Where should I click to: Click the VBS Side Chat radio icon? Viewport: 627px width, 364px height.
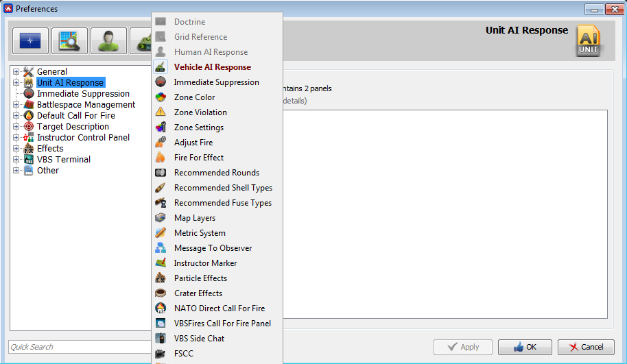(x=161, y=339)
